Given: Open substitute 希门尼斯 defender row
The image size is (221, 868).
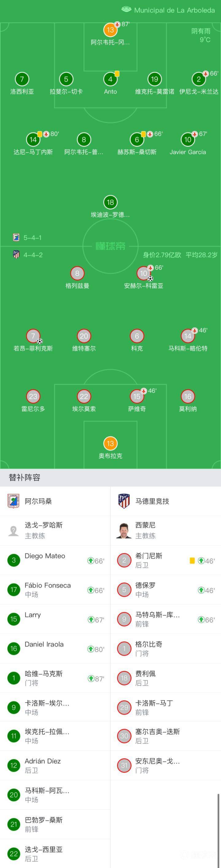Looking at the screenshot, I should click(x=166, y=560).
